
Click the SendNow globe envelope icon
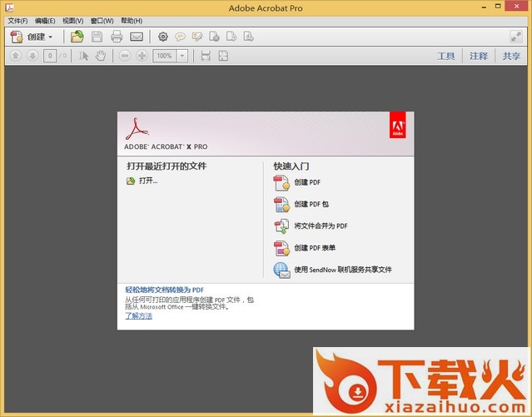281,271
